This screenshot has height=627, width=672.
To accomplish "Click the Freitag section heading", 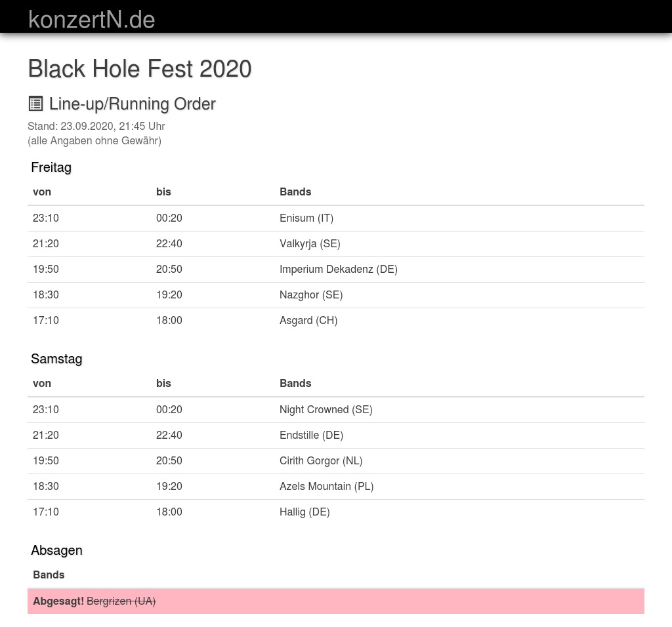I will point(51,167).
